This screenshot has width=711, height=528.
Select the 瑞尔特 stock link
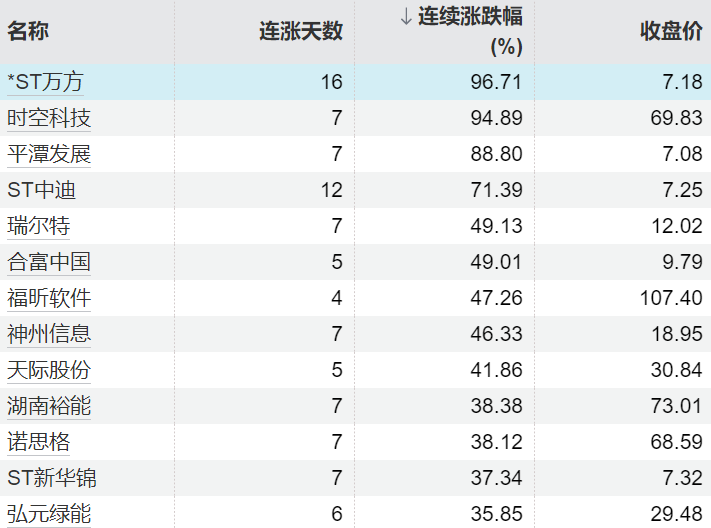click(x=38, y=226)
